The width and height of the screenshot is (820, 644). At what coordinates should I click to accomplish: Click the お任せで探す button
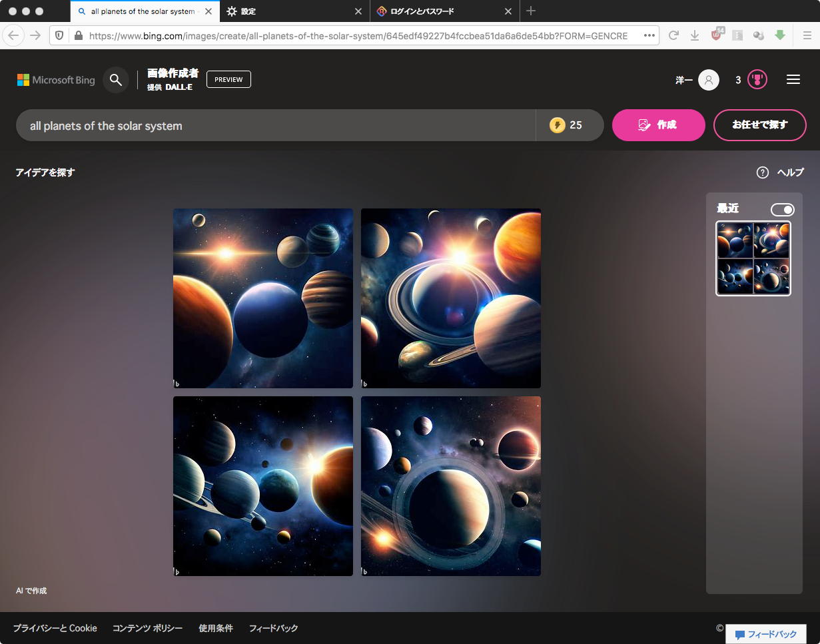[760, 125]
